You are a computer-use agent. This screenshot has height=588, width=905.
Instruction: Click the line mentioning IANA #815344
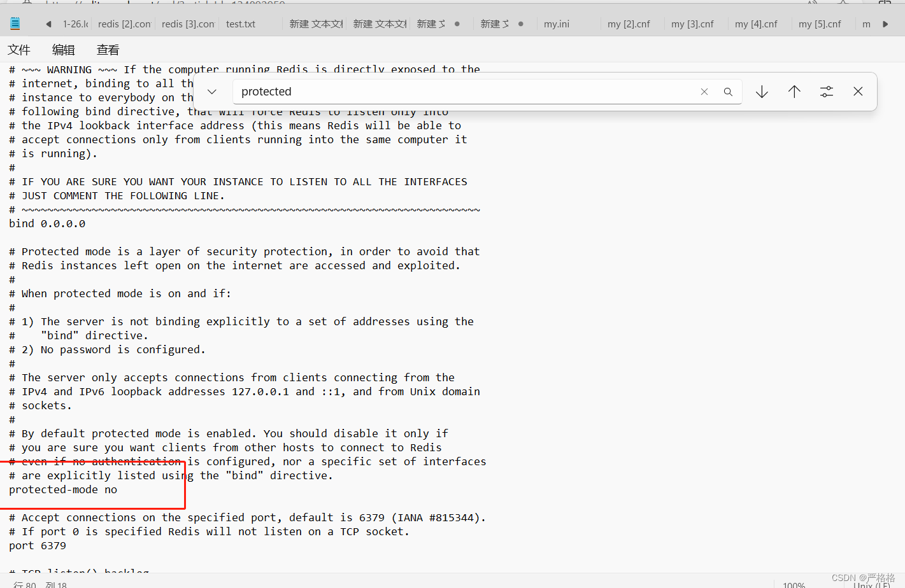248,517
